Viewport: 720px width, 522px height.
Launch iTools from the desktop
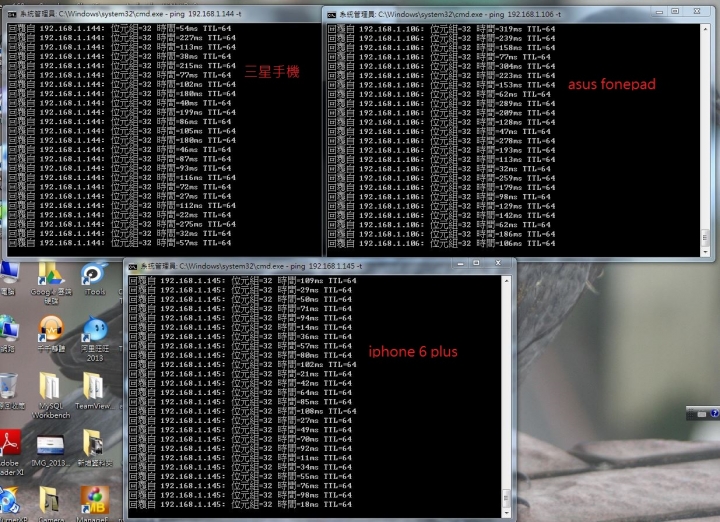95,278
